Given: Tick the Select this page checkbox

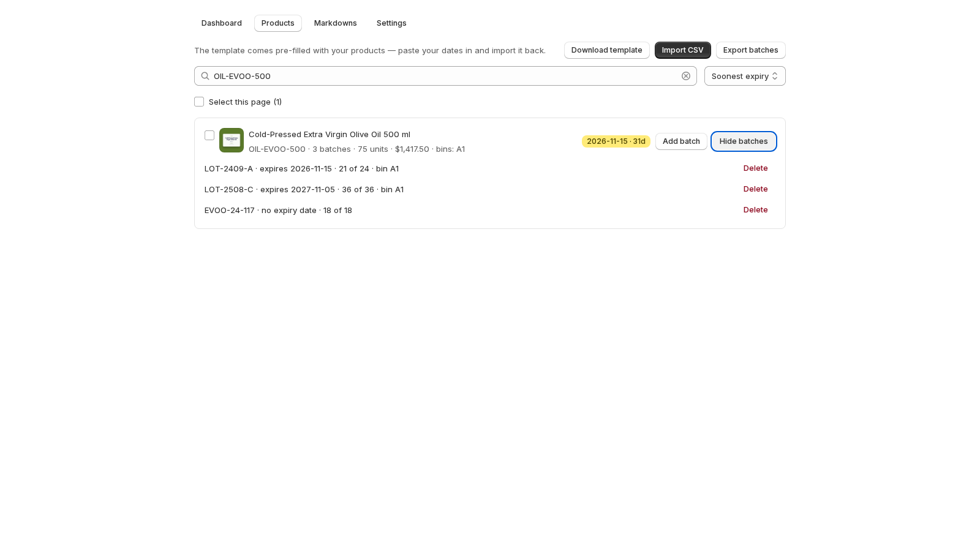Looking at the screenshot, I should point(199,102).
